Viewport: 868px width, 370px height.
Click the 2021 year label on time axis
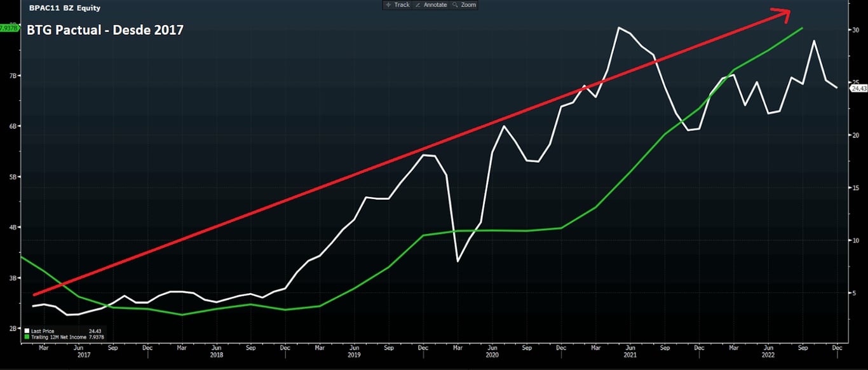(630, 356)
